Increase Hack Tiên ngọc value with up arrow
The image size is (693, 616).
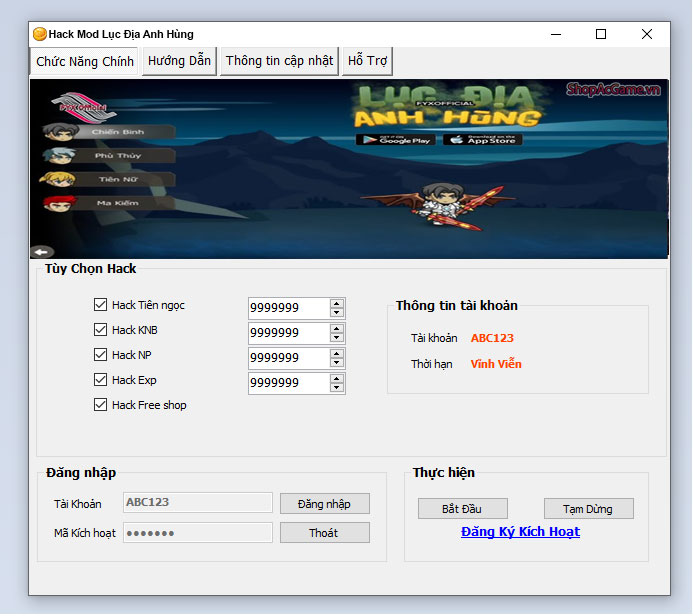[x=337, y=304]
